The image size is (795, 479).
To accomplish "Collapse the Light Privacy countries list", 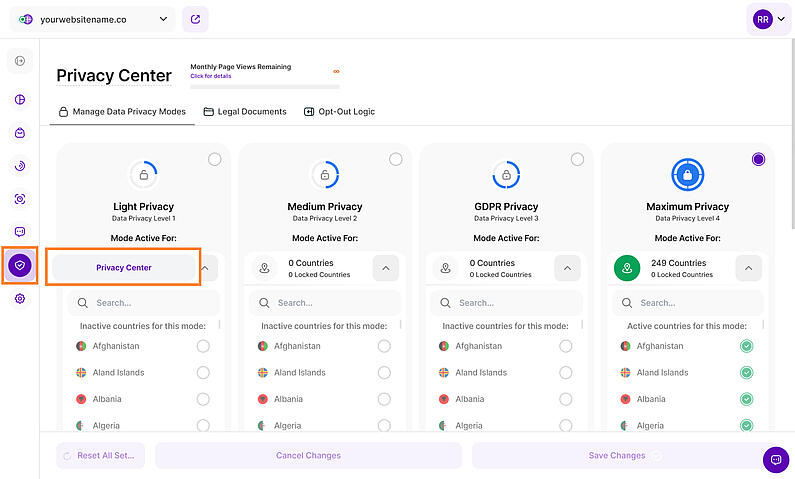I will coord(205,268).
